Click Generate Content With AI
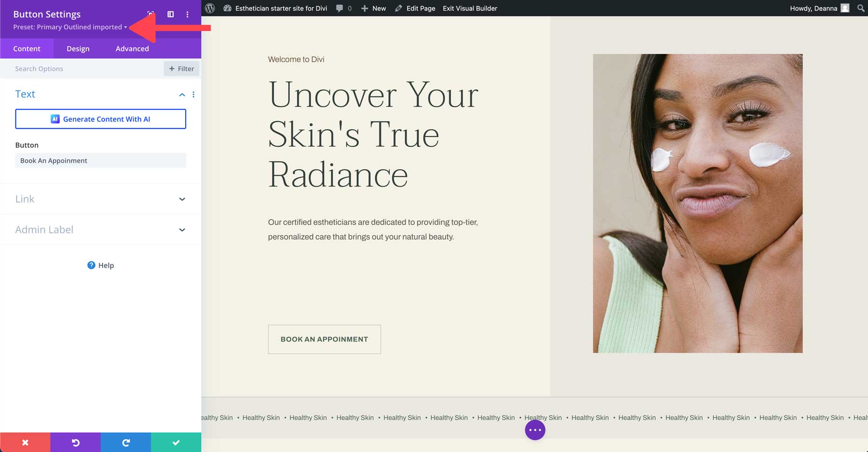This screenshot has height=452, width=868. 100,119
